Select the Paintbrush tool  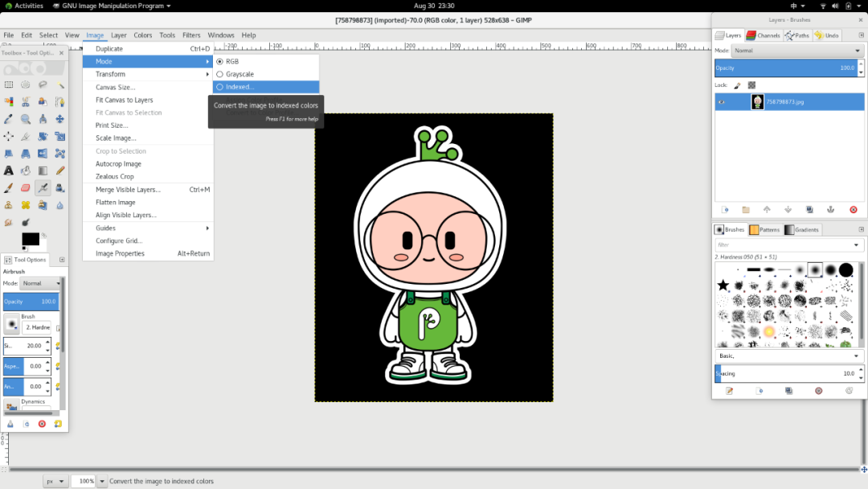coord(9,187)
